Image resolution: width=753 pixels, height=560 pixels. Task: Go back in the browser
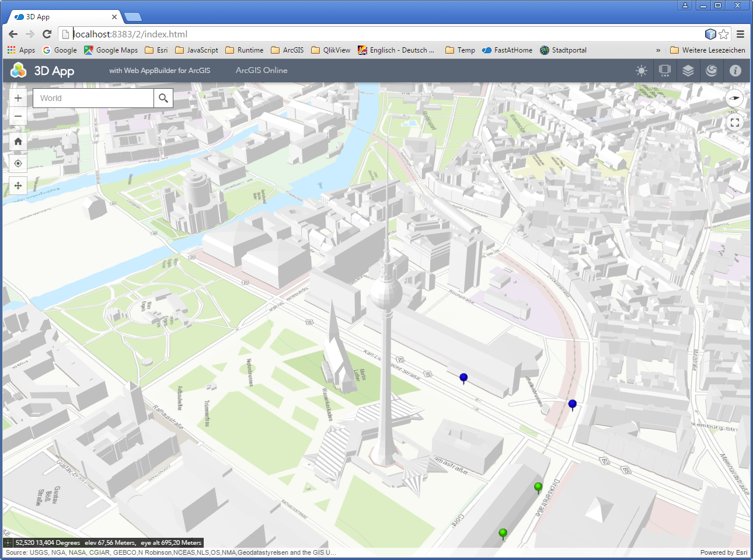(13, 34)
